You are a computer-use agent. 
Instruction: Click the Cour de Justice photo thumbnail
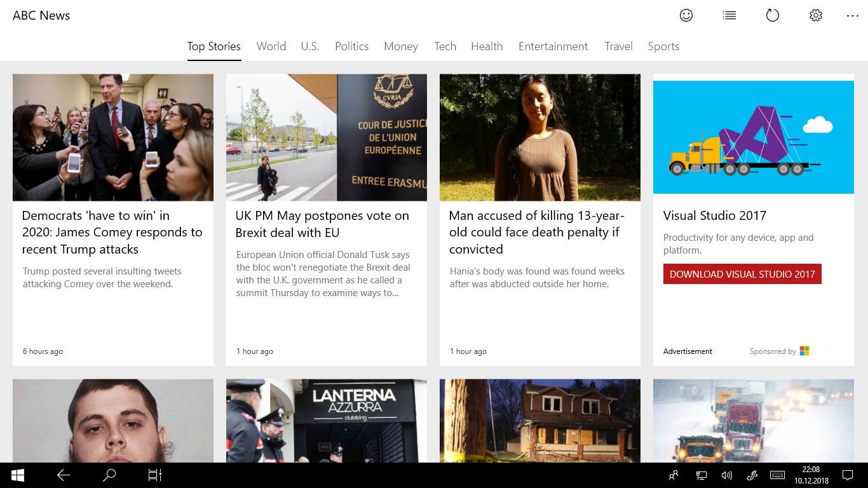pos(327,137)
